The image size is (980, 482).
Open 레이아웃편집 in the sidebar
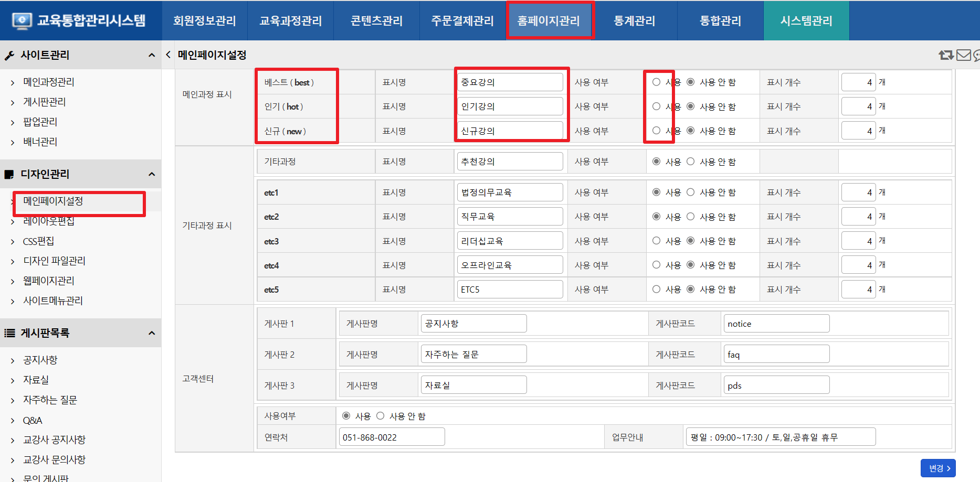(x=49, y=221)
